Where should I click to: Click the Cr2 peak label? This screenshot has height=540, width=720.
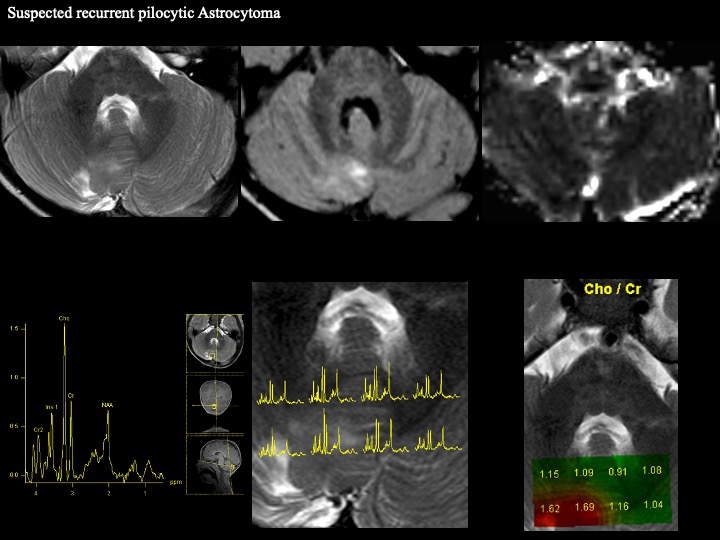point(38,429)
